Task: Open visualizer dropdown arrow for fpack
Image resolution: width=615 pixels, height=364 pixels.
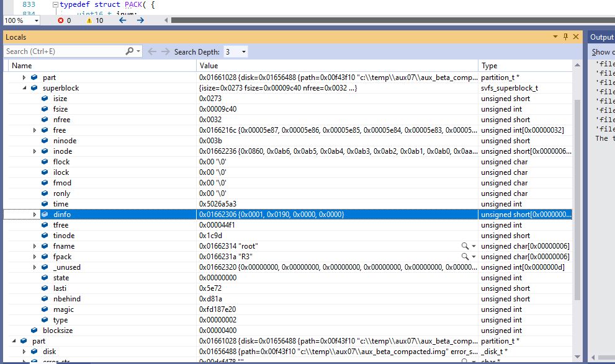Action: tap(474, 257)
